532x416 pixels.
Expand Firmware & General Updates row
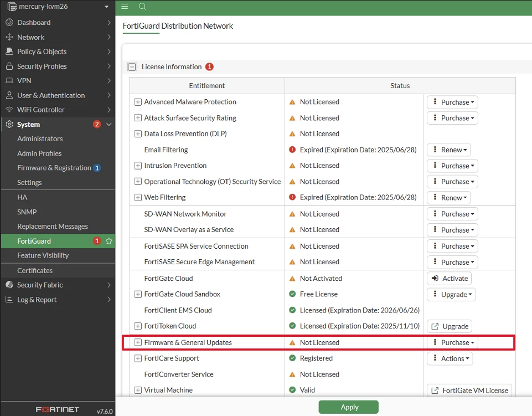coord(138,342)
